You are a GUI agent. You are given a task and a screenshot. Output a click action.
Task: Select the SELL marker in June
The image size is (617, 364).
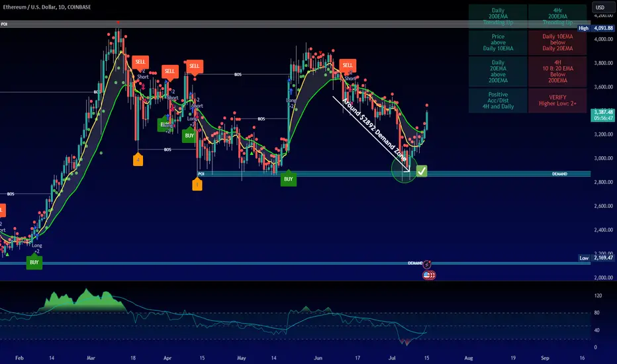(x=348, y=66)
